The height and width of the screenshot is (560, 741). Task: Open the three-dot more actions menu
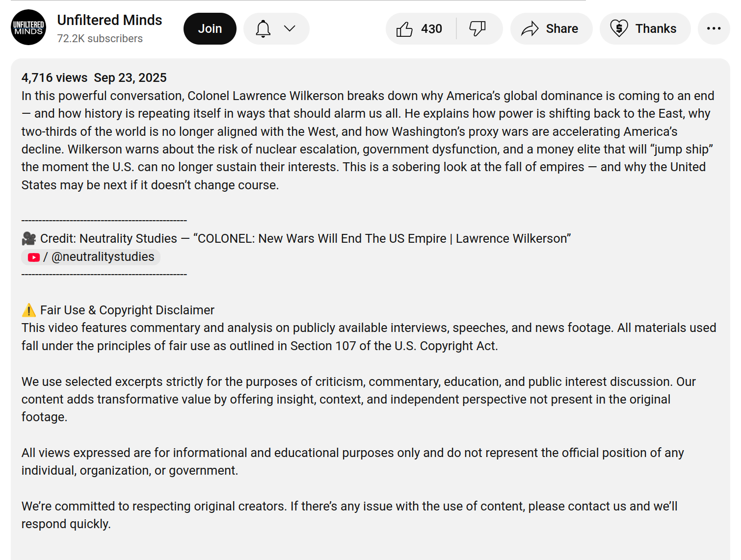714,29
